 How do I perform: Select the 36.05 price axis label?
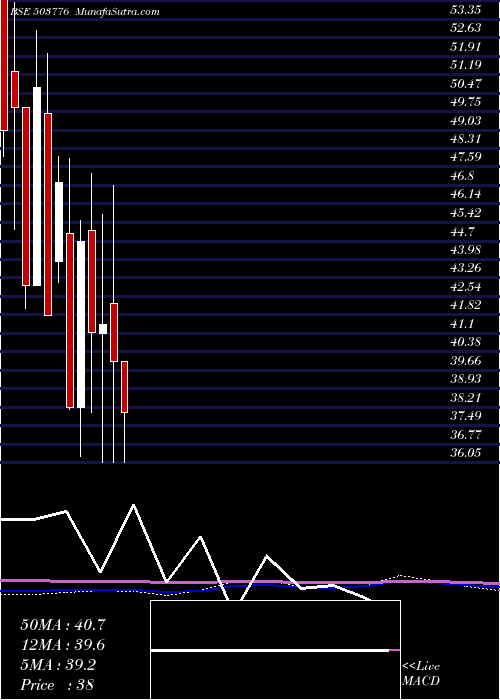(466, 453)
